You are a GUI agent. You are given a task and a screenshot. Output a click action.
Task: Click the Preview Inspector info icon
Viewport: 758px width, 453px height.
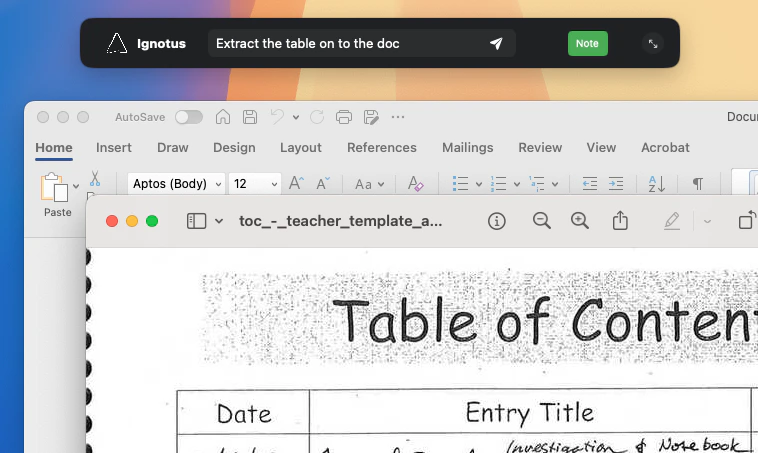[x=496, y=221]
